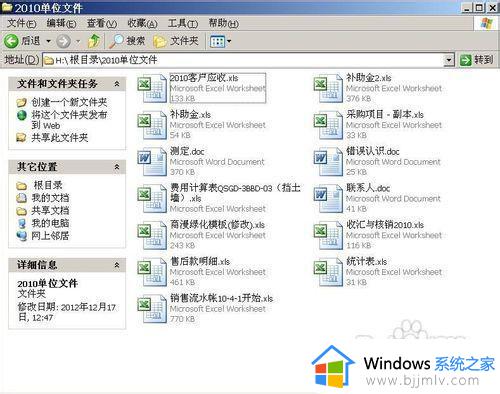Open 根目录 in other places
Image resolution: width=500 pixels, height=394 pixels.
(48, 185)
